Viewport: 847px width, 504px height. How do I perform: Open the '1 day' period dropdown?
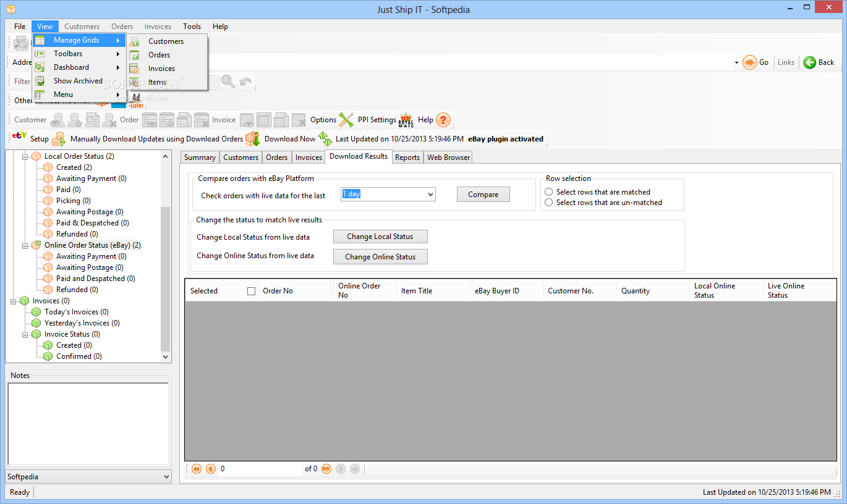pyautogui.click(x=430, y=194)
